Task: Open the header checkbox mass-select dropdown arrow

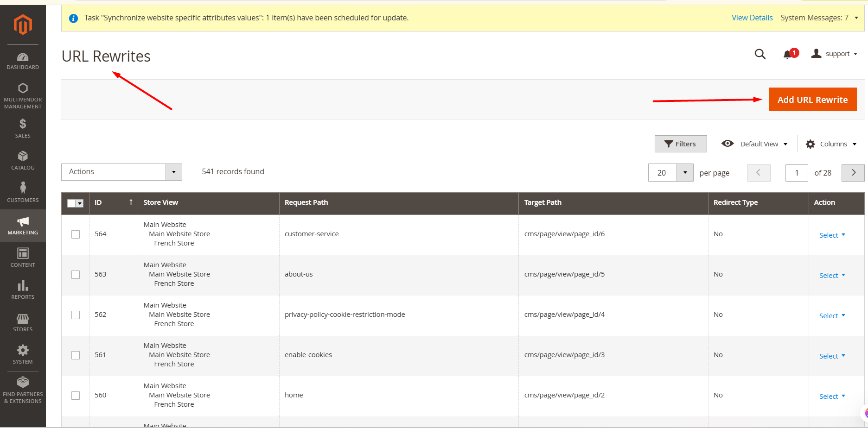Action: coord(80,203)
